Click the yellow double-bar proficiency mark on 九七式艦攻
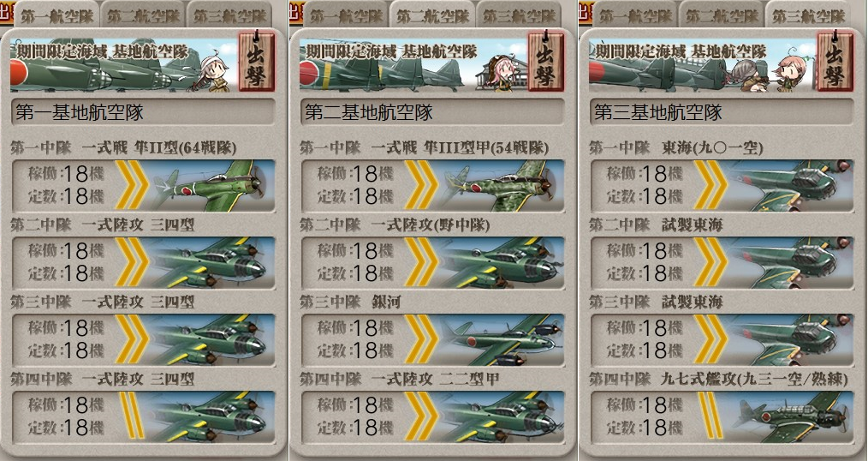The height and width of the screenshot is (461, 868). coord(710,416)
